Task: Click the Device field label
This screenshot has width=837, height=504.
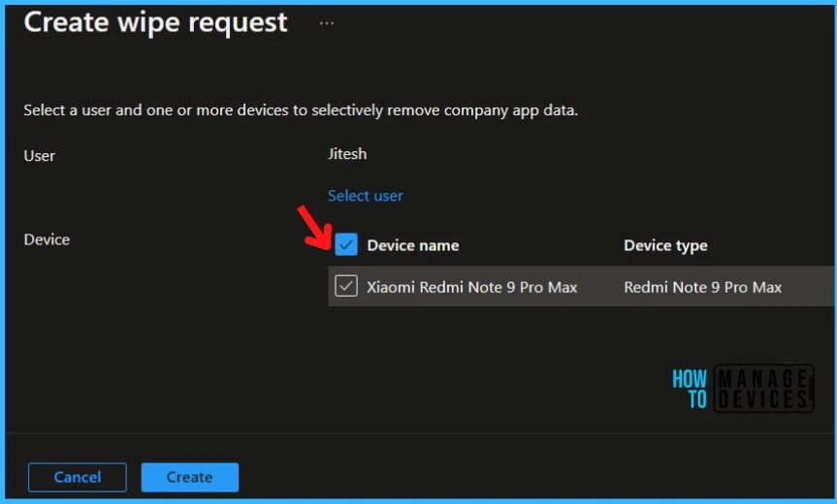Action: (x=47, y=239)
